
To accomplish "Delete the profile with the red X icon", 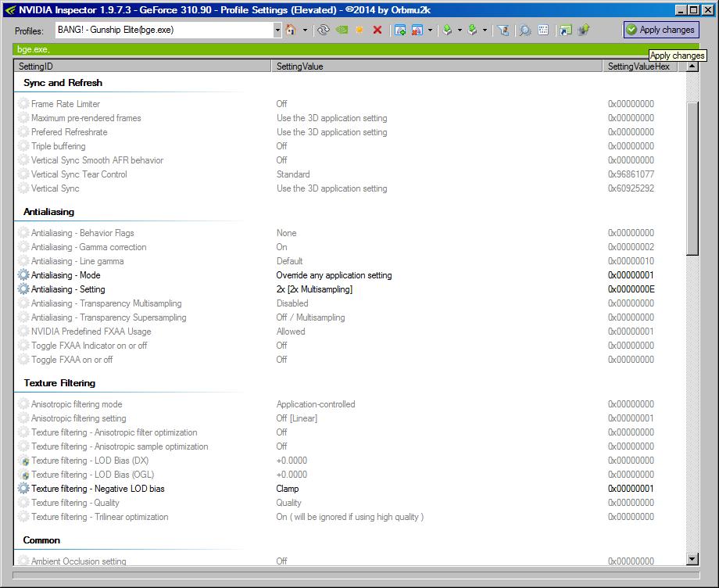I will point(377,30).
